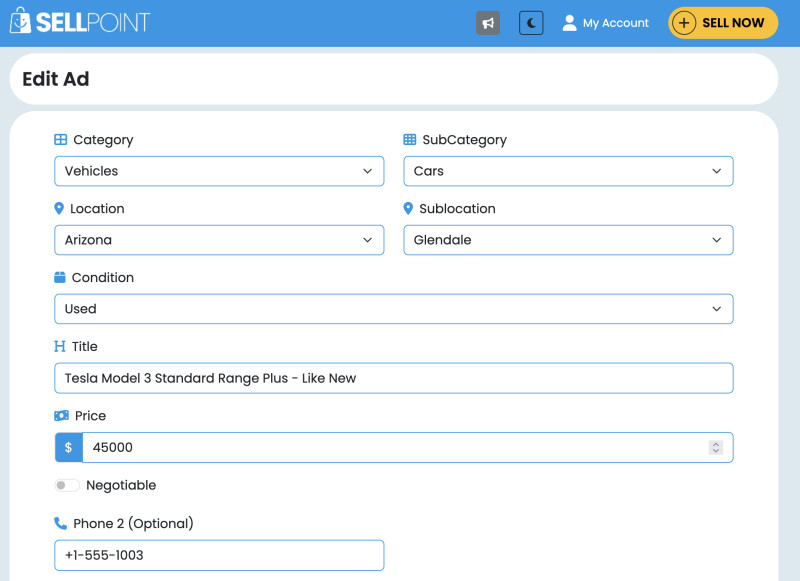
Task: Click the plus circle icon in Sell Now
Action: (x=684, y=23)
